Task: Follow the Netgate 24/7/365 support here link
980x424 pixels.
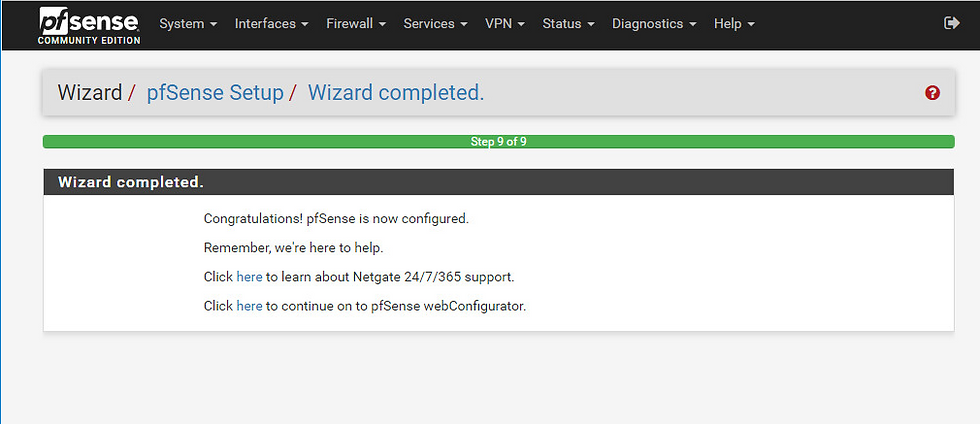Action: pos(249,277)
